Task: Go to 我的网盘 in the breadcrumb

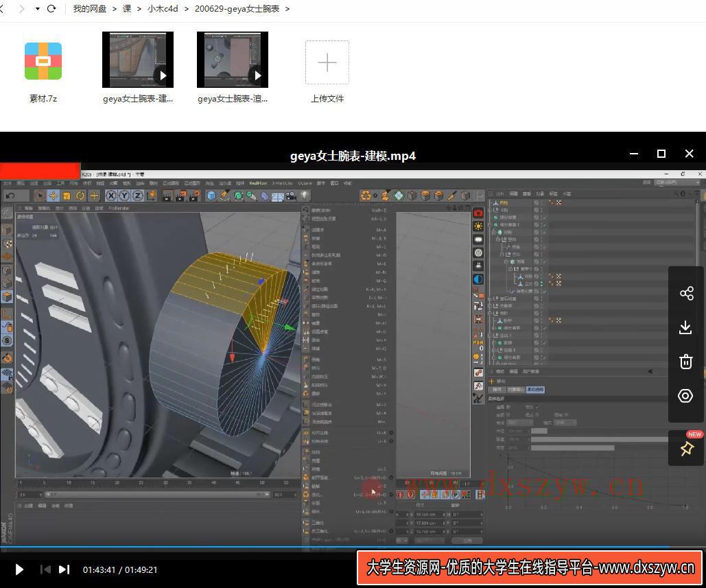Action: [x=90, y=9]
